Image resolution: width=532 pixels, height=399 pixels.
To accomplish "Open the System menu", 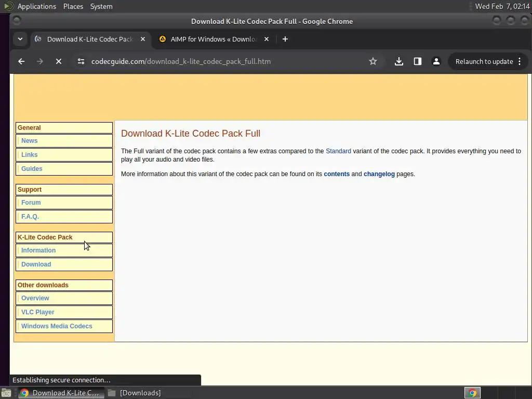I will (101, 6).
